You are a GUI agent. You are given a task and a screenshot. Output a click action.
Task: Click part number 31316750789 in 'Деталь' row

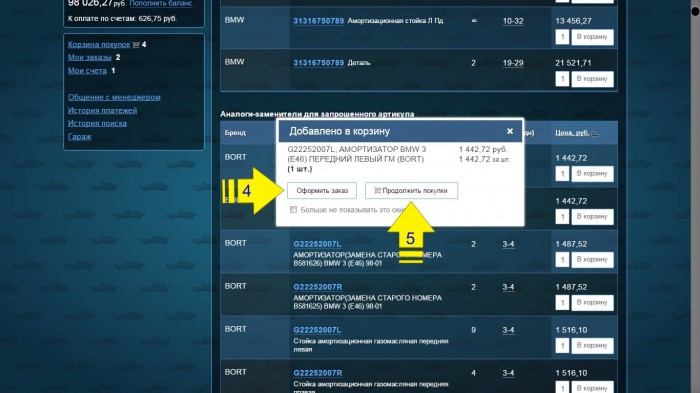pyautogui.click(x=318, y=63)
